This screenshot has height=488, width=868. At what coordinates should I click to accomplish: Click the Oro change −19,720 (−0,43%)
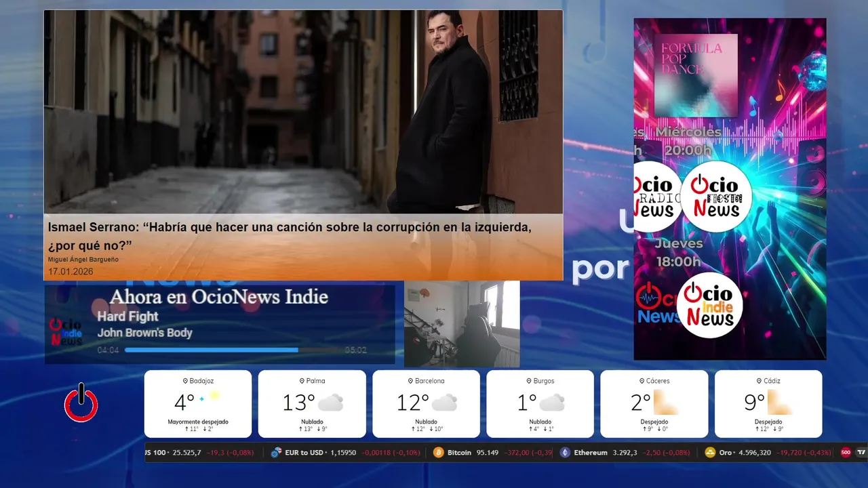pos(804,452)
